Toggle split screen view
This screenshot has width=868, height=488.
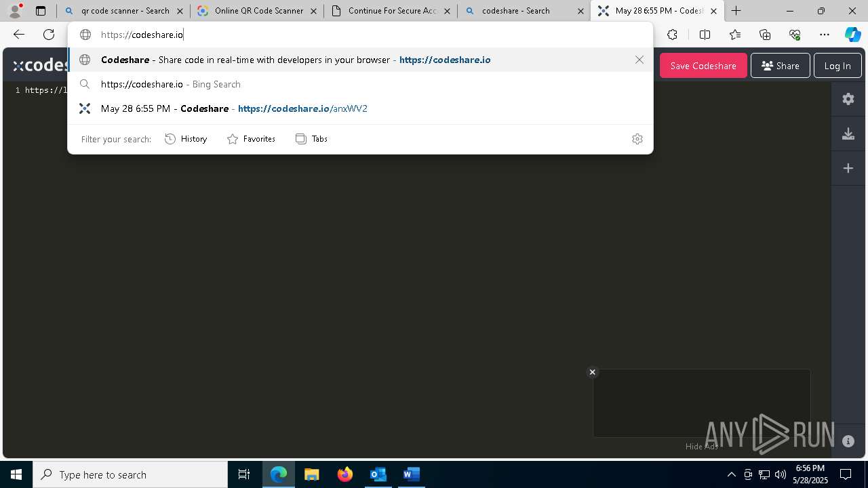click(705, 35)
